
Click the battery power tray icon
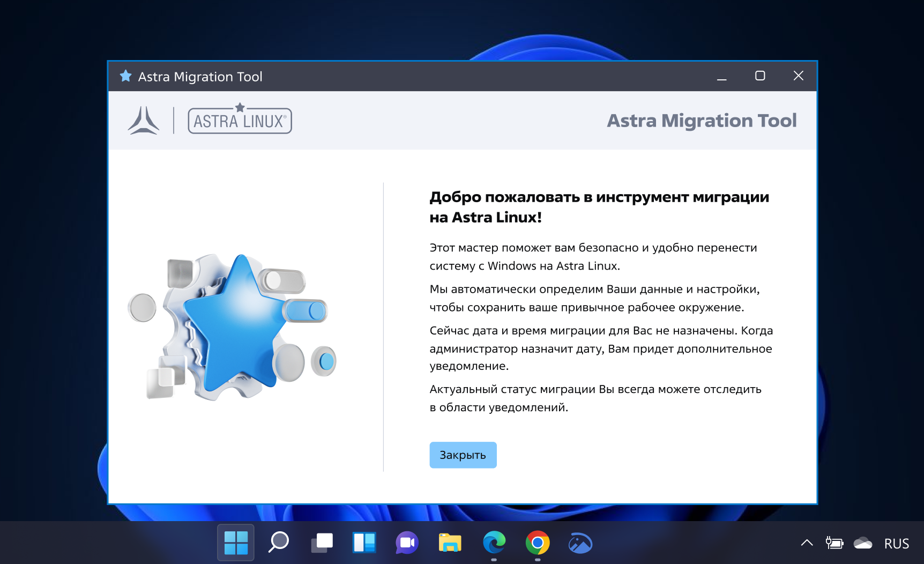[x=834, y=543]
